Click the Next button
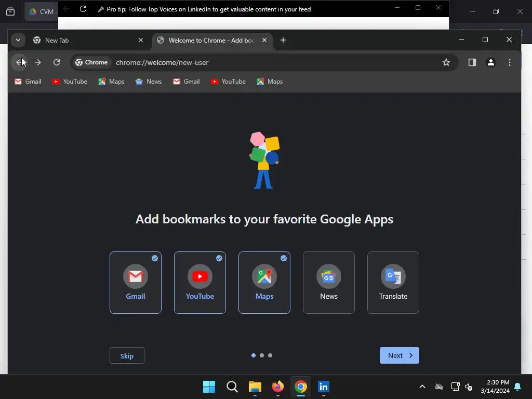 click(400, 355)
